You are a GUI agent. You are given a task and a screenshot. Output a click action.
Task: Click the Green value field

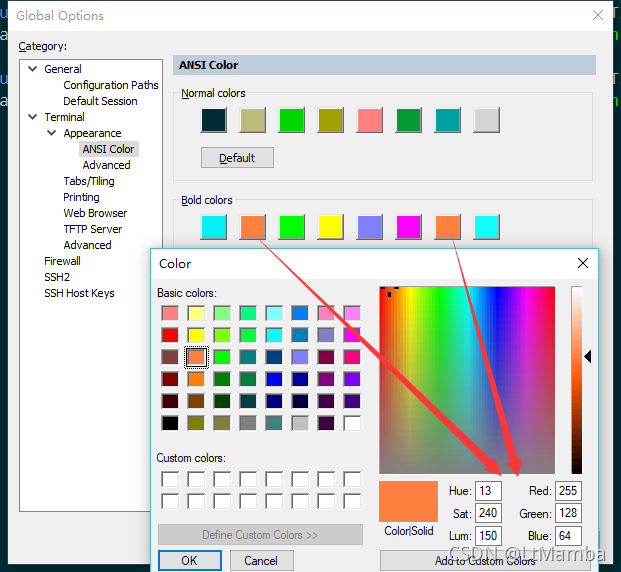(568, 513)
